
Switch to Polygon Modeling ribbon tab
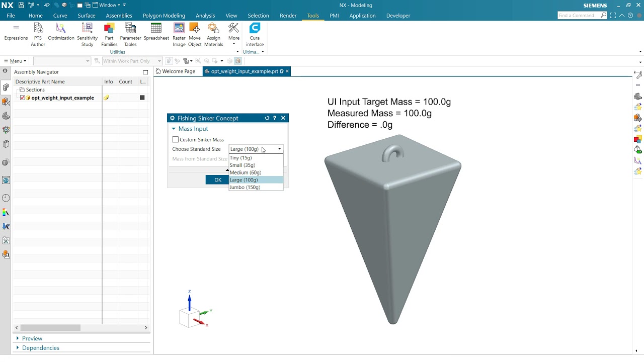[164, 16]
